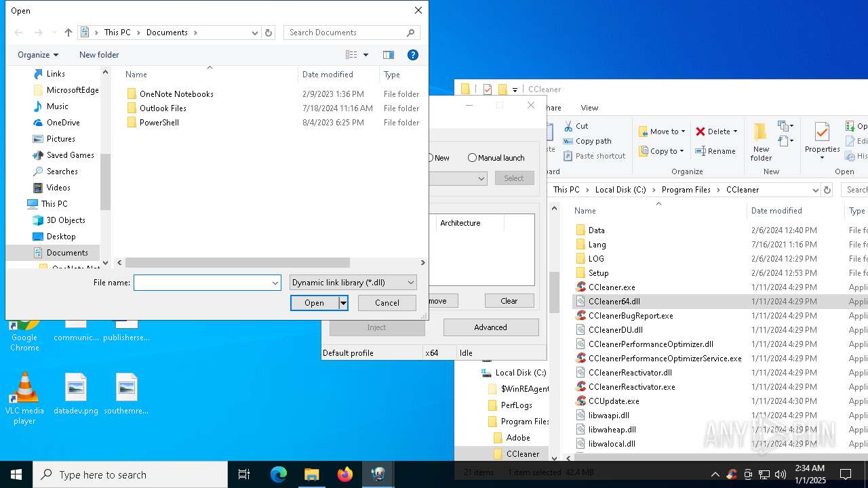Image resolution: width=868 pixels, height=488 pixels.
Task: Click the Open button in the dialog
Action: point(315,303)
